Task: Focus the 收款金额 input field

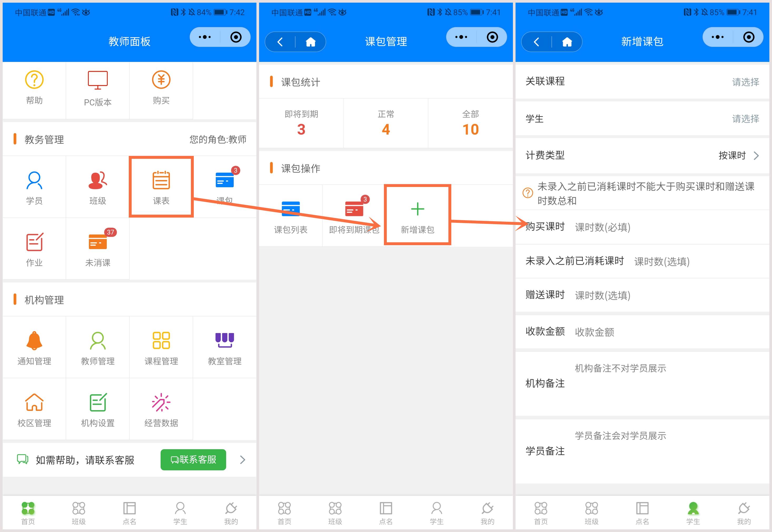Action: (666, 332)
